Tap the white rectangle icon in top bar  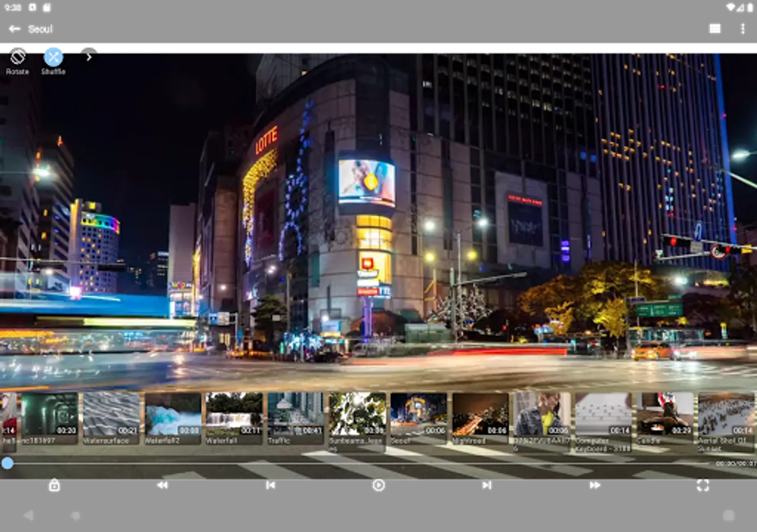pyautogui.click(x=715, y=29)
